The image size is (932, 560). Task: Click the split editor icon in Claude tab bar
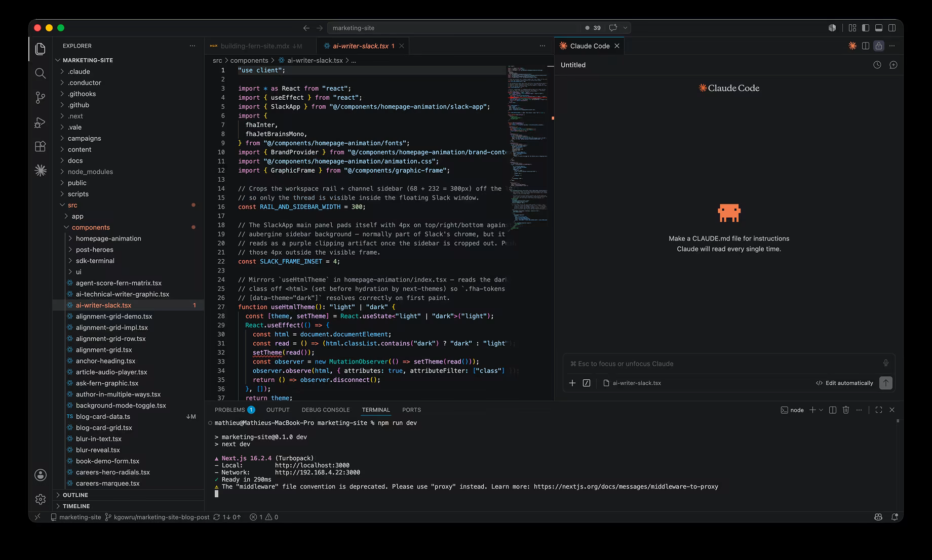coord(866,46)
